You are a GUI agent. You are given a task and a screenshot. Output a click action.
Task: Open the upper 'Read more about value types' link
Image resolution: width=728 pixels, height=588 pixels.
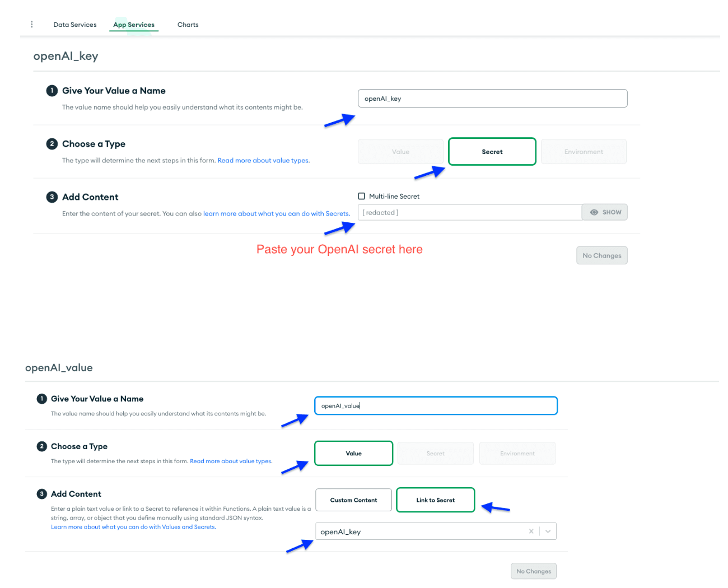(x=263, y=161)
